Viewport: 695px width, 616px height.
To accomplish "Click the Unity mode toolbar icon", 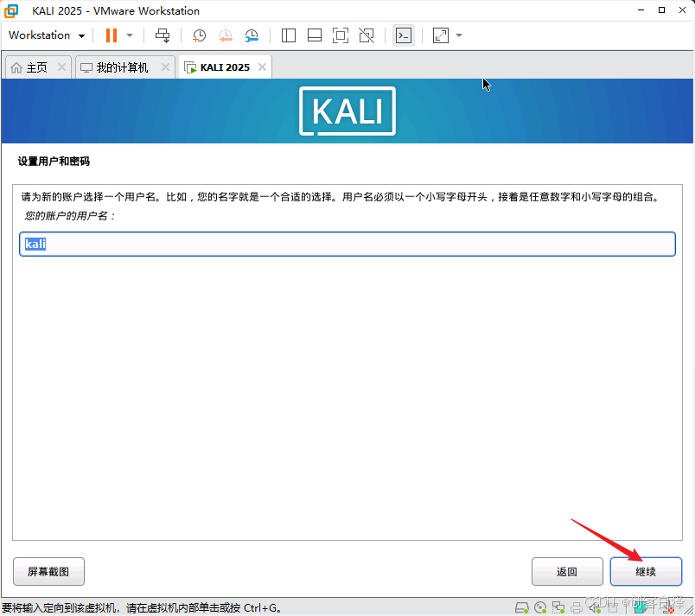I will [367, 35].
